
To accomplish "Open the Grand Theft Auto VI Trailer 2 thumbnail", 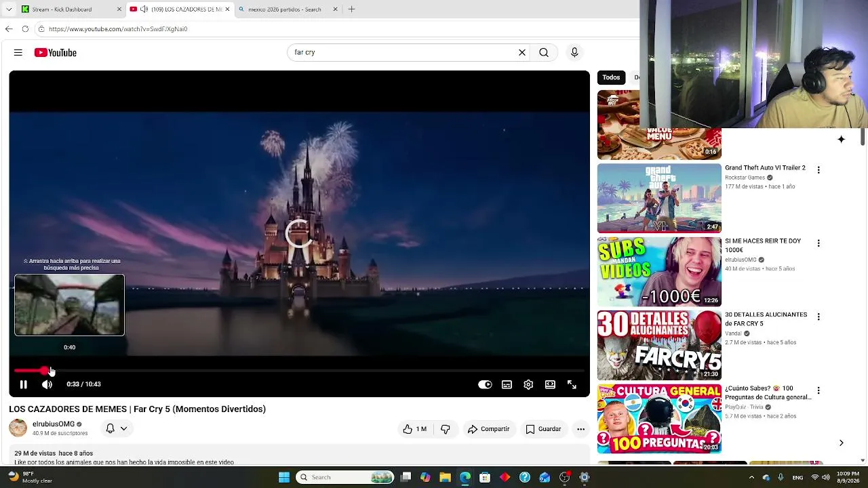I will 659,198.
